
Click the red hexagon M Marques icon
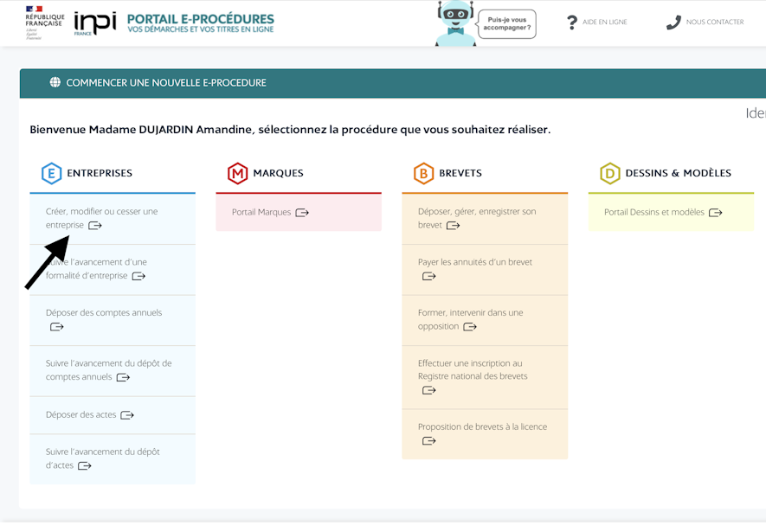[237, 173]
